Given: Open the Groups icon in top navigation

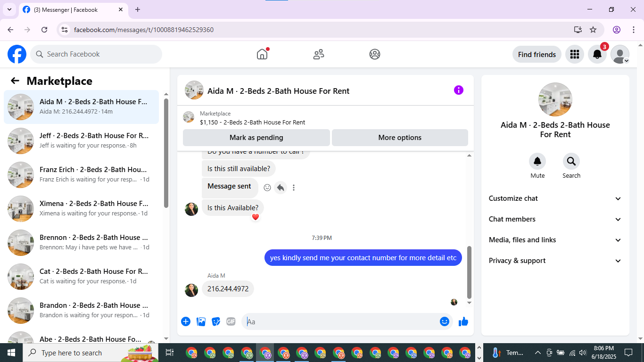Looking at the screenshot, I should coord(375,54).
